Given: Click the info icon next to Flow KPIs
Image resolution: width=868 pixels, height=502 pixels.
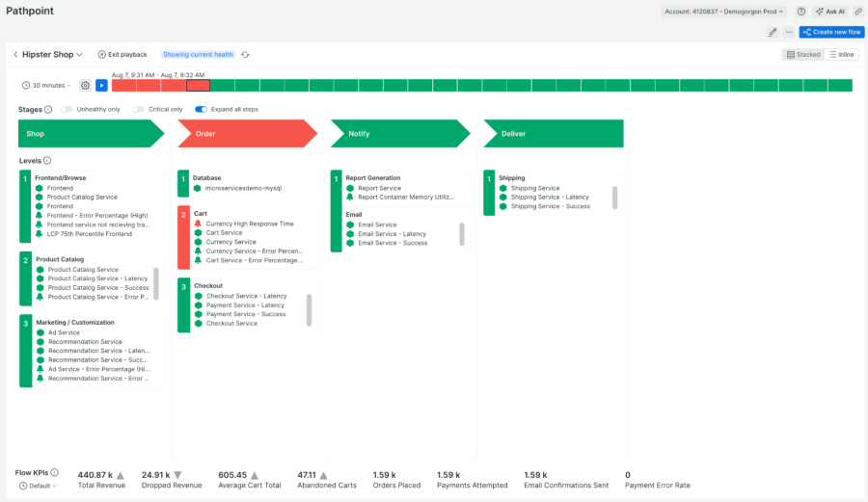Looking at the screenshot, I should 54,473.
